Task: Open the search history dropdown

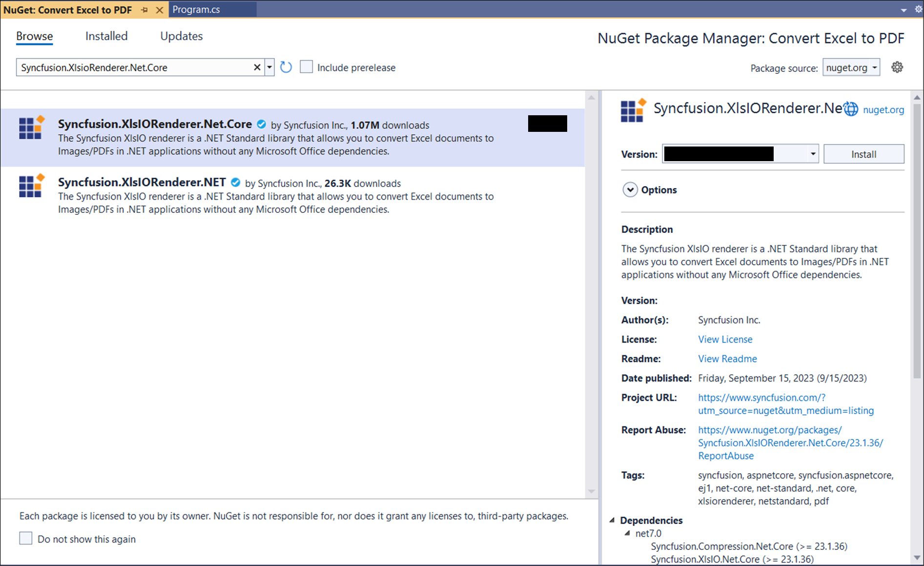Action: (x=269, y=67)
